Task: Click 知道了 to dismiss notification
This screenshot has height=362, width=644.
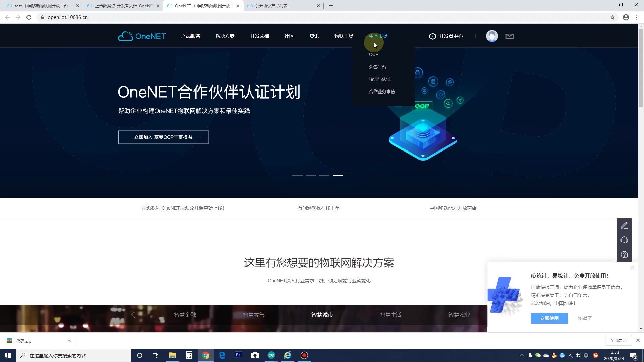Action: point(585,318)
